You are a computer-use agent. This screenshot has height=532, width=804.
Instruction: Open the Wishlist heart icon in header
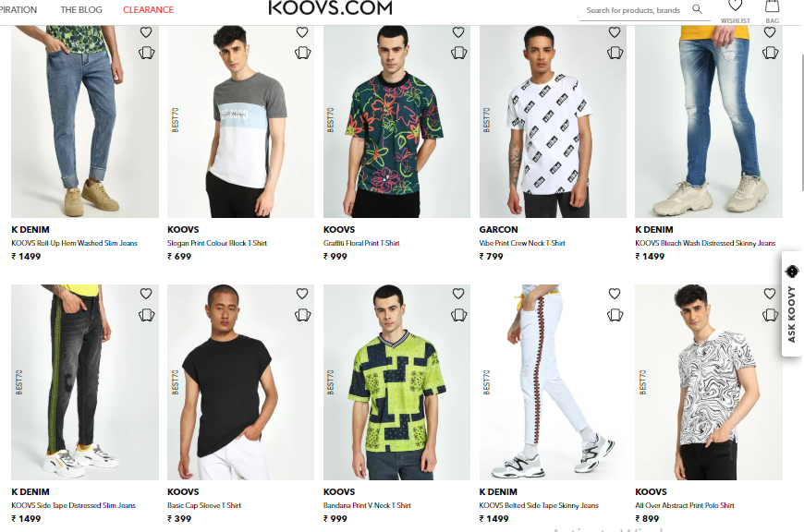point(736,6)
